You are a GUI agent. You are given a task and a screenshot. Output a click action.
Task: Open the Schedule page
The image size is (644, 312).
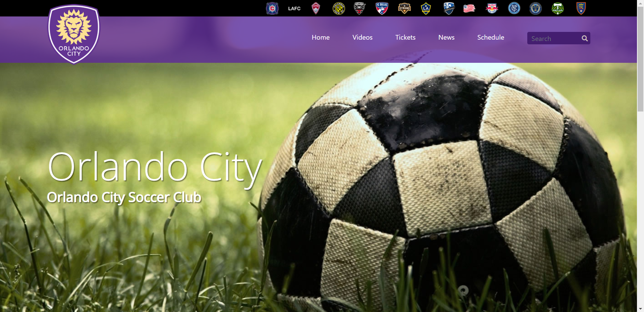coord(491,37)
